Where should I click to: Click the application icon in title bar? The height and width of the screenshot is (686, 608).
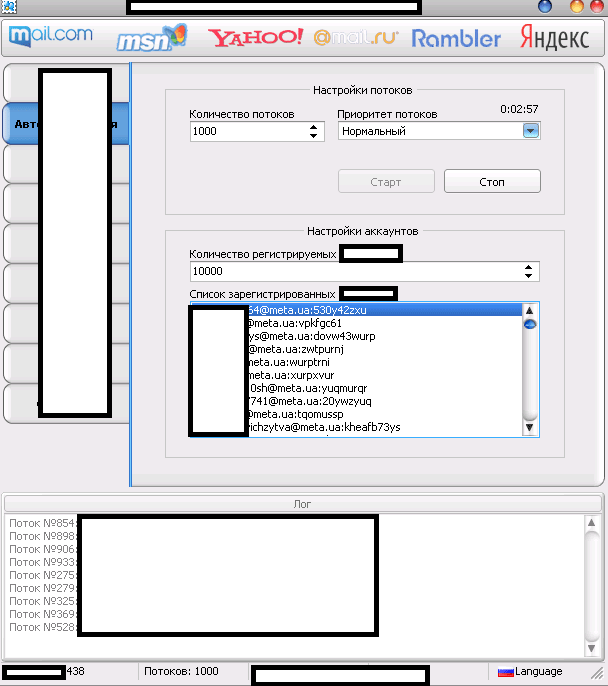tap(9, 6)
